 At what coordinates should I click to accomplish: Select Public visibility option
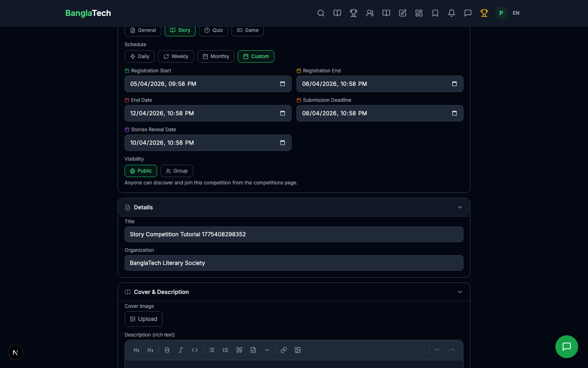click(141, 171)
